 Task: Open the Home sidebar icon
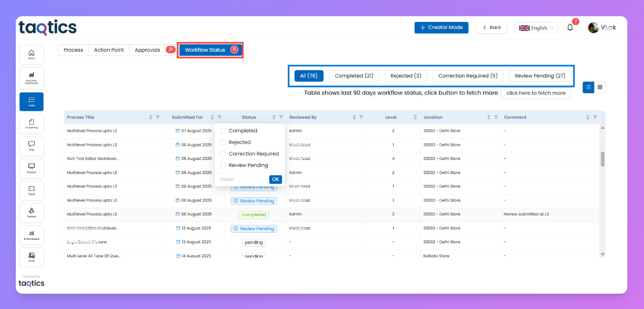(x=32, y=54)
